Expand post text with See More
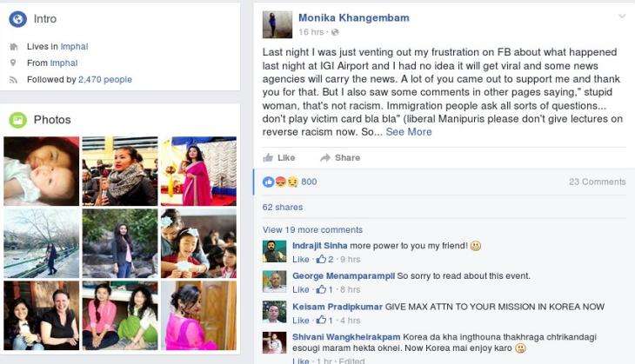The image size is (635, 364). coord(409,132)
